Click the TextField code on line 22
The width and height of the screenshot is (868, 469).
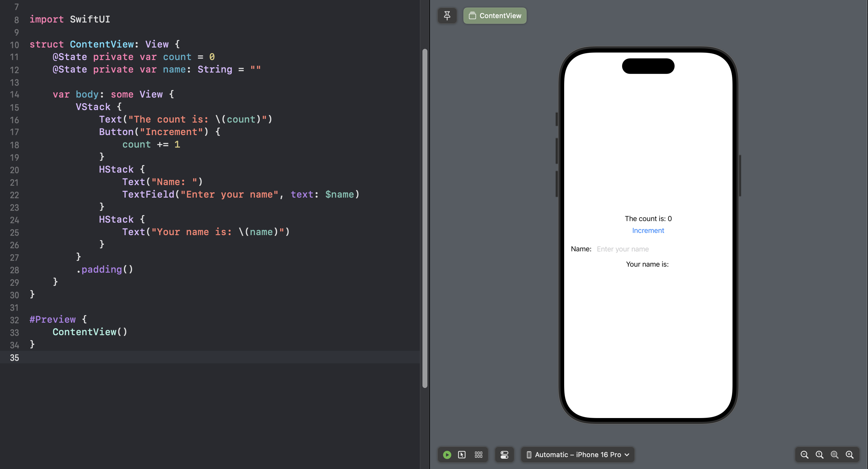(x=148, y=194)
